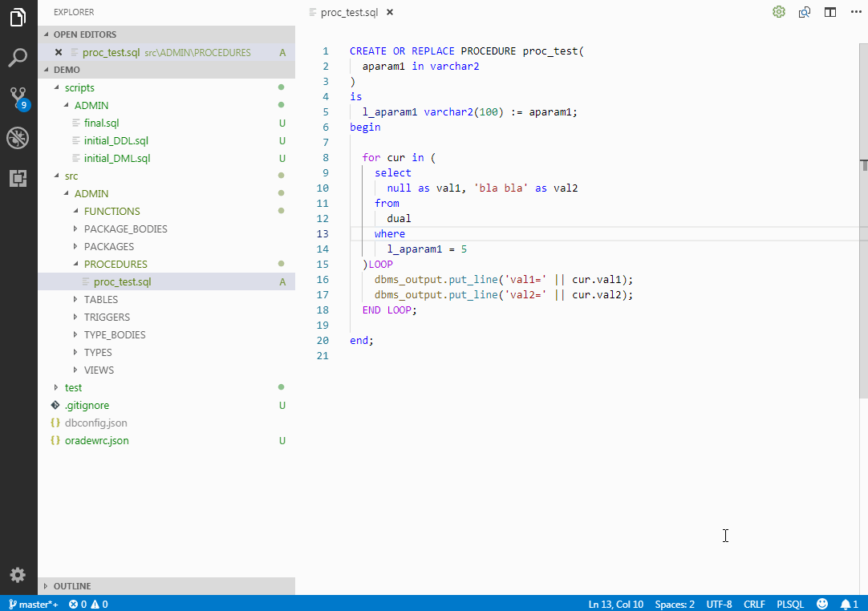Expand the TABLES folder

click(x=166, y=299)
